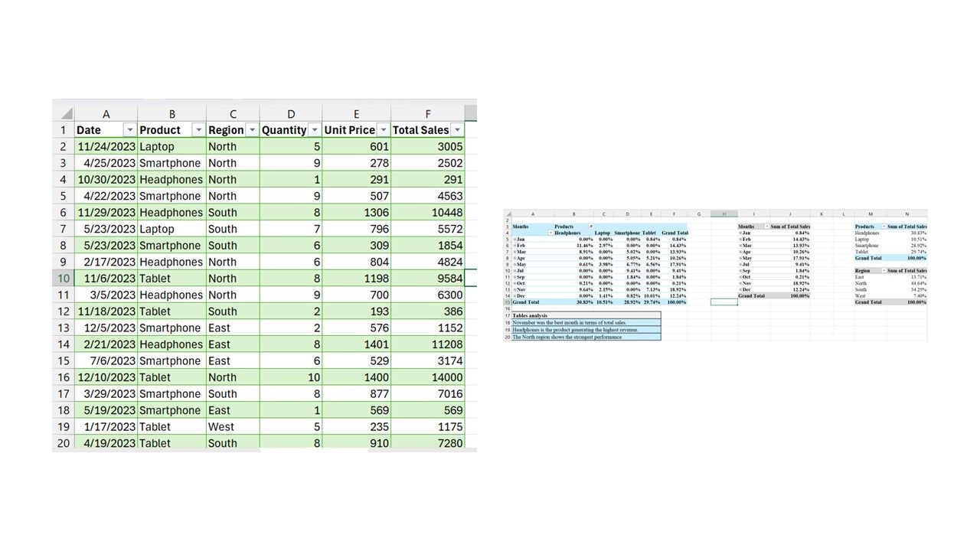This screenshot has width=980, height=551.
Task: Click the Tables analysis heading cell
Action: pos(586,315)
